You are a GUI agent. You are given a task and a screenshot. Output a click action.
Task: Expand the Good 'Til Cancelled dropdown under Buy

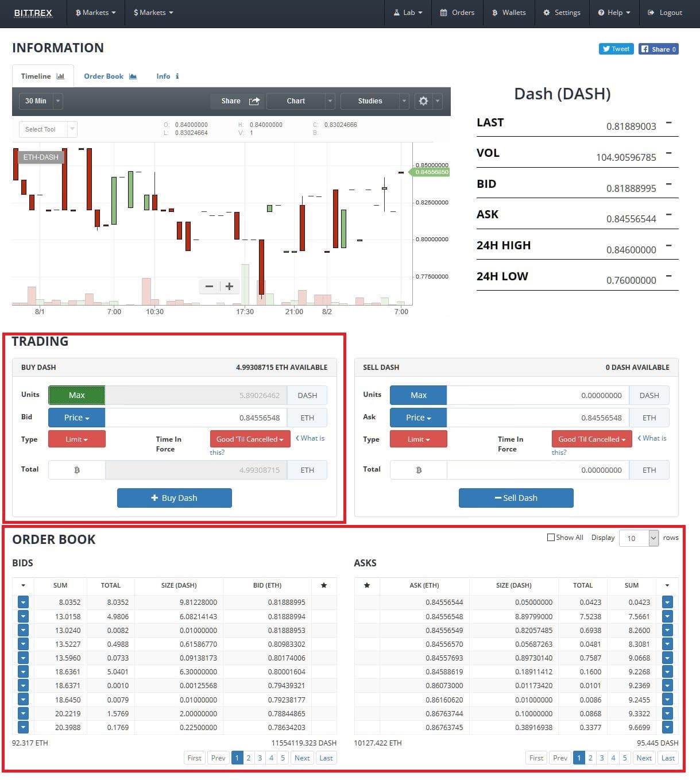point(250,439)
